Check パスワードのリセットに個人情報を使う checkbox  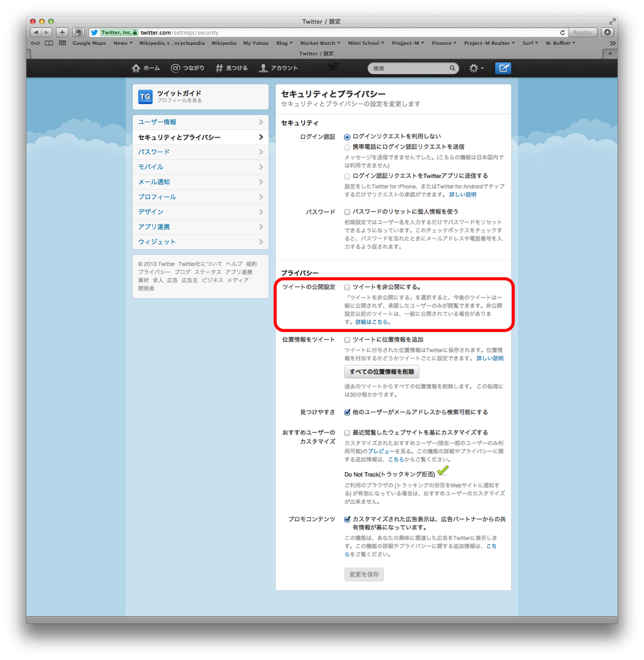pos(347,212)
